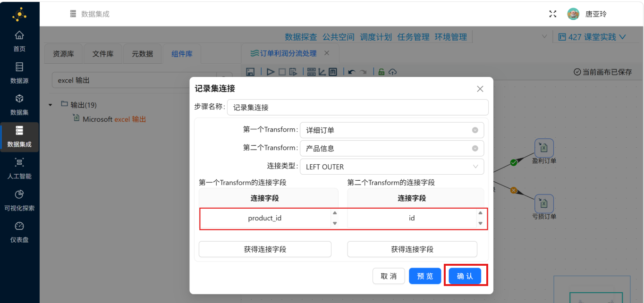
Task: Open the 数据探查 link
Action: (x=301, y=37)
